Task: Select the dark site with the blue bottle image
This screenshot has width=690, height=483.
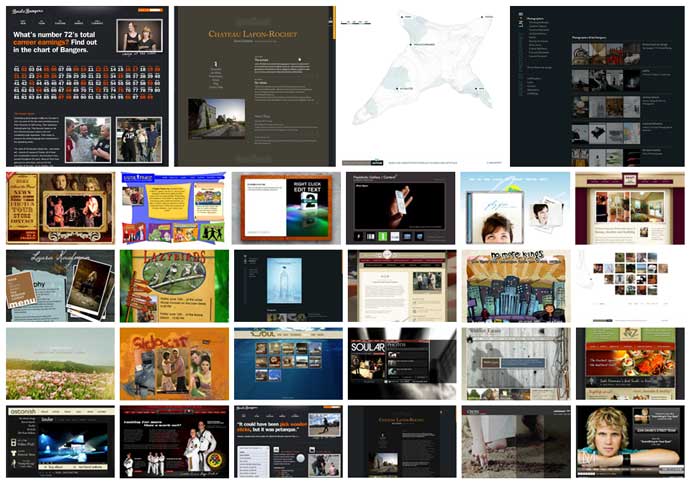Action: 288,286
